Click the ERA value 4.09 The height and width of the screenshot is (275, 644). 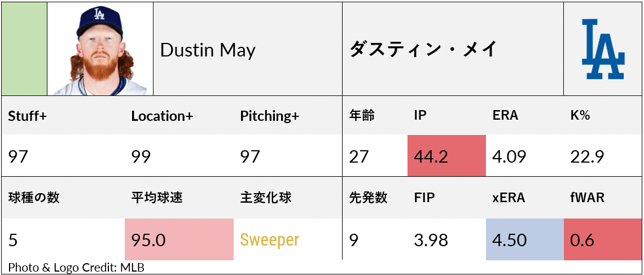[x=510, y=156]
